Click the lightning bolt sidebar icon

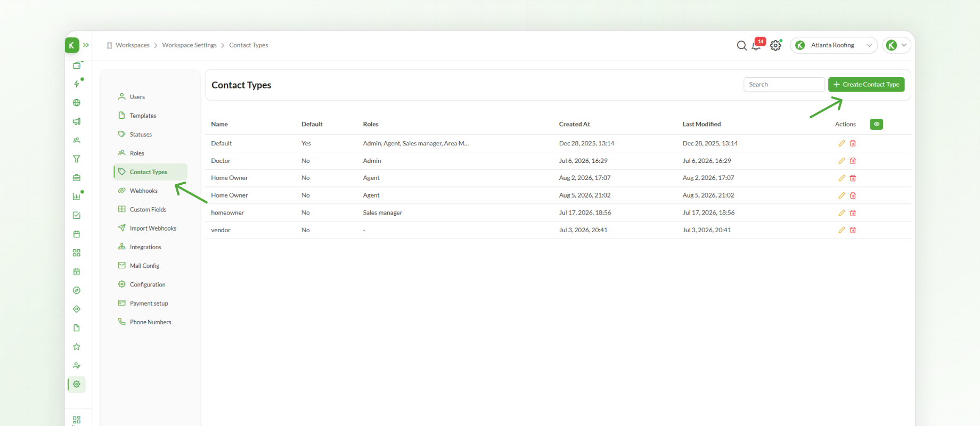77,84
